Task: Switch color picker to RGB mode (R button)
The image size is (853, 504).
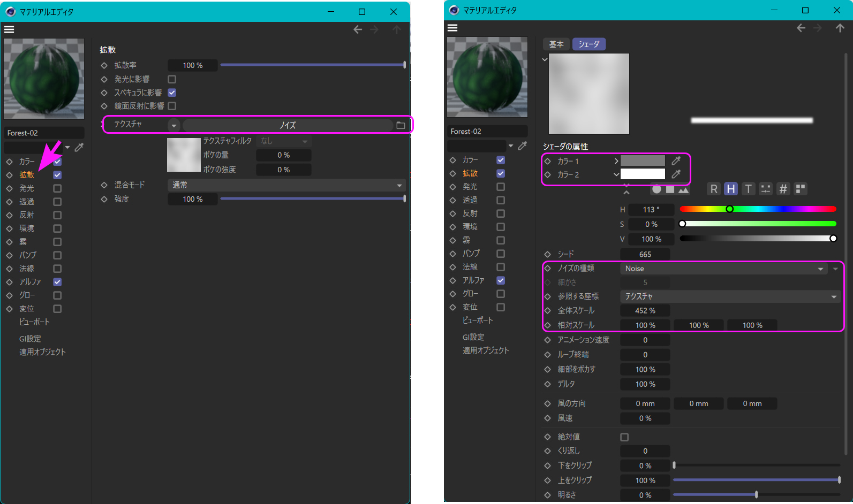Action: tap(714, 189)
